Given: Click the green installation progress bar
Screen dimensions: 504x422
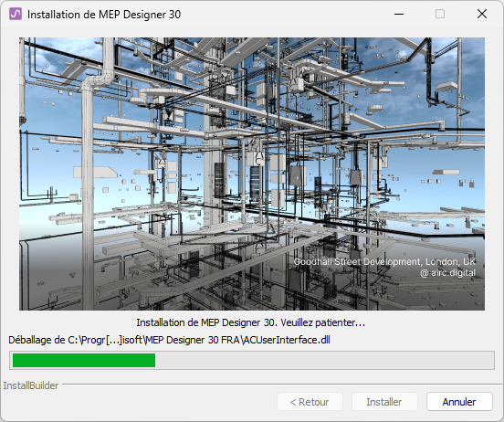Looking at the screenshot, I should pos(252,360).
